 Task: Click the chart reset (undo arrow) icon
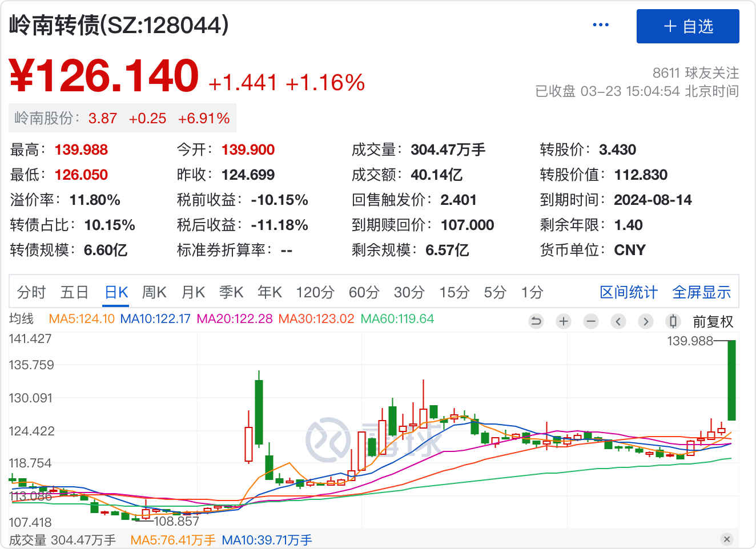pyautogui.click(x=536, y=321)
